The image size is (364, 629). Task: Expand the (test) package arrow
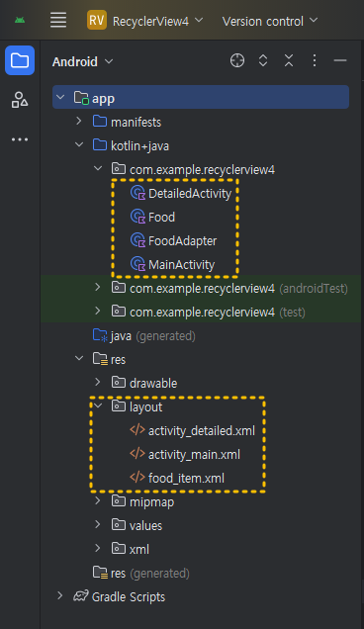coord(98,311)
